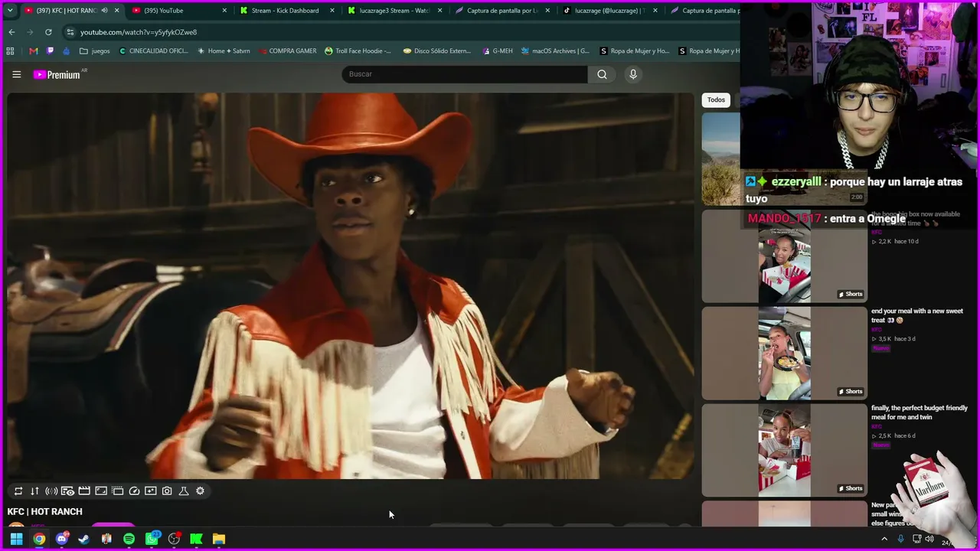The image size is (980, 551).
Task: Open Windows Start menu
Action: pyautogui.click(x=16, y=539)
